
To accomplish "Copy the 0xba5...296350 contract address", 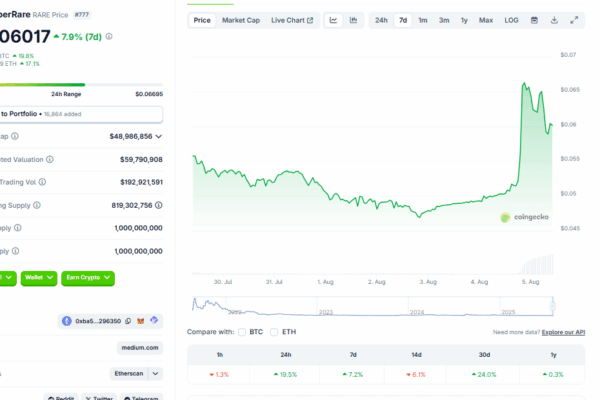I will coord(128,321).
